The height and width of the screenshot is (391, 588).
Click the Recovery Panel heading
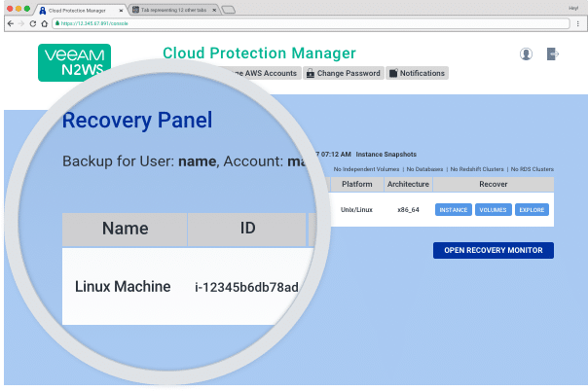137,121
